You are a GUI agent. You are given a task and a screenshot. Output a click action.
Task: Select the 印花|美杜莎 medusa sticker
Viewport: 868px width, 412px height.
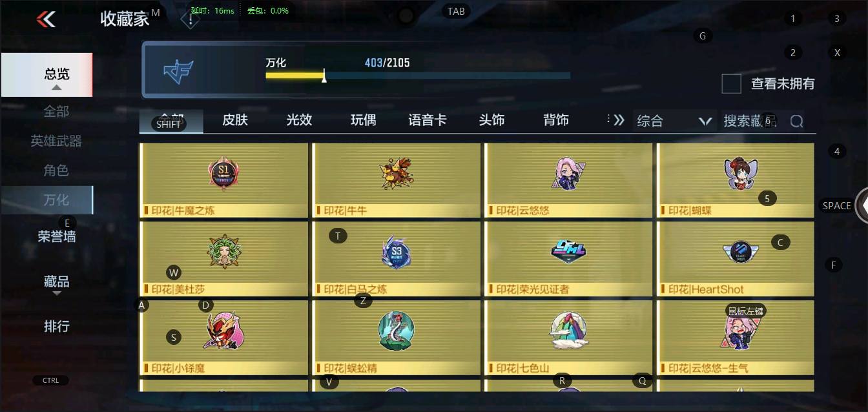(x=223, y=259)
